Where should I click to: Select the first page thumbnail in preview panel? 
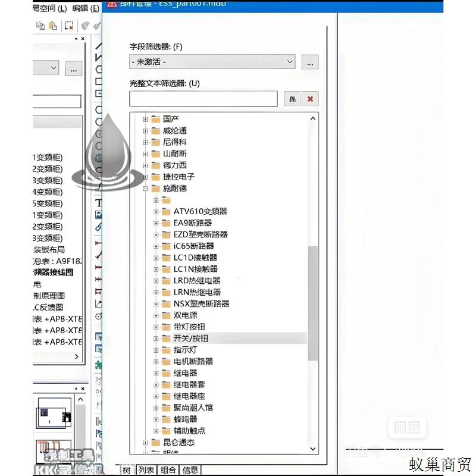tap(54, 412)
